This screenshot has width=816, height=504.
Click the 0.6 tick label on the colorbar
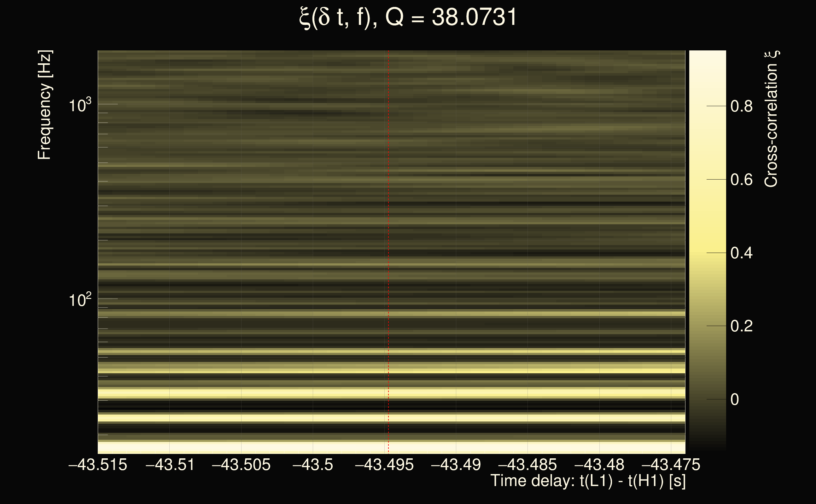coord(741,180)
